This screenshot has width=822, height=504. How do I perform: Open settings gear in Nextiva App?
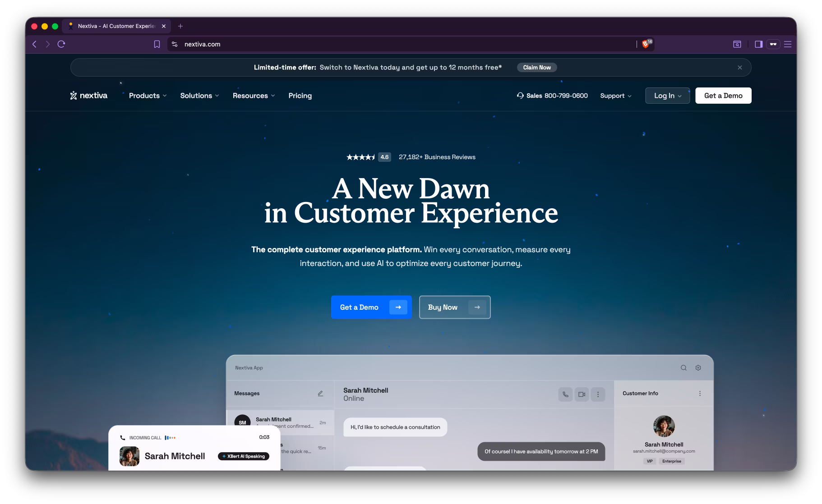[x=698, y=368]
